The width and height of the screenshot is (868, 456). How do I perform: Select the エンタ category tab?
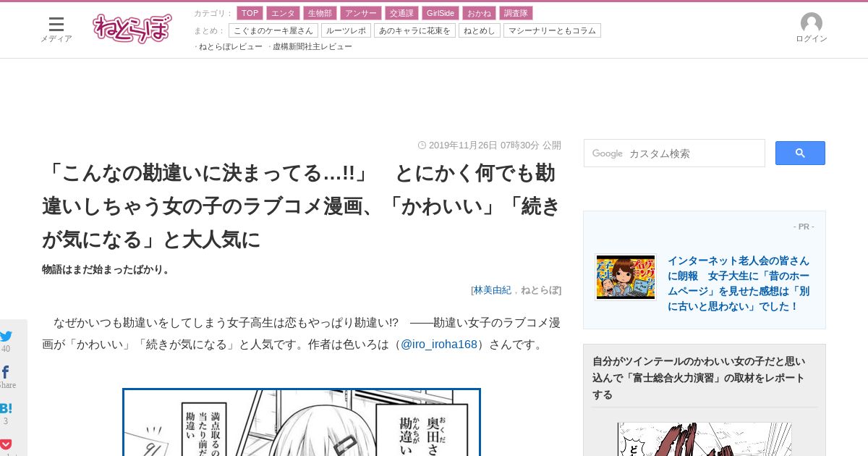point(283,13)
